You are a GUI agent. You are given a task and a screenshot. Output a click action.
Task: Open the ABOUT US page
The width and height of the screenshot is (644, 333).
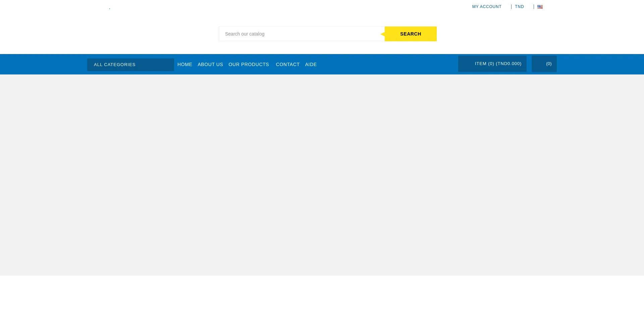click(210, 64)
